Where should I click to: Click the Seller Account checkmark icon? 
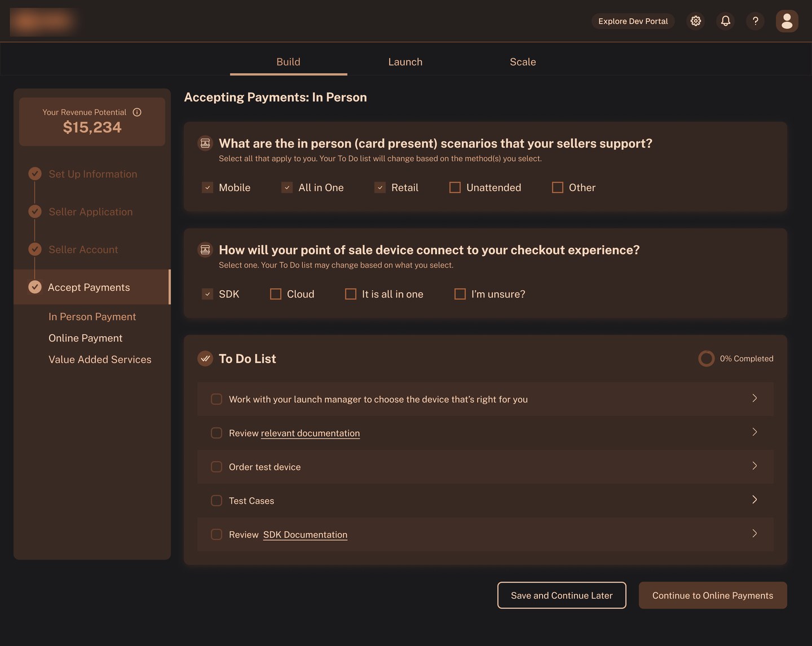point(35,249)
